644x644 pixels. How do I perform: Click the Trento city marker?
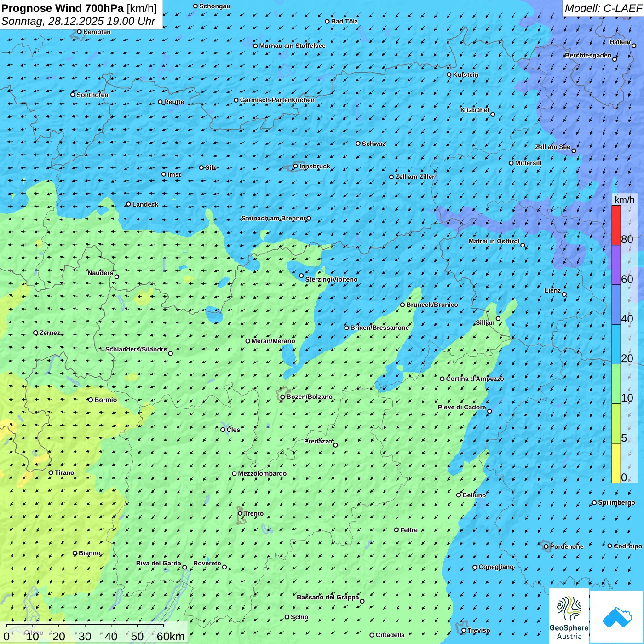(x=240, y=513)
